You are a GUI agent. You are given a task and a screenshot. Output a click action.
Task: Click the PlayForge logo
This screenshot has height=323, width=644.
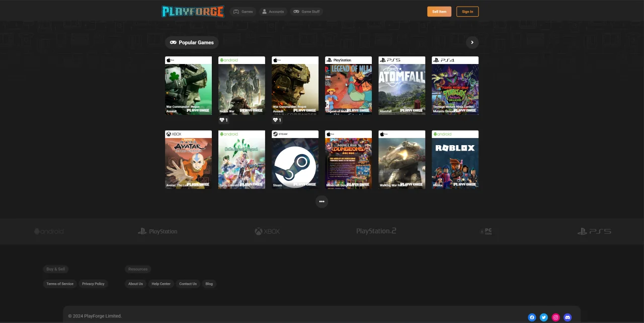[193, 11]
